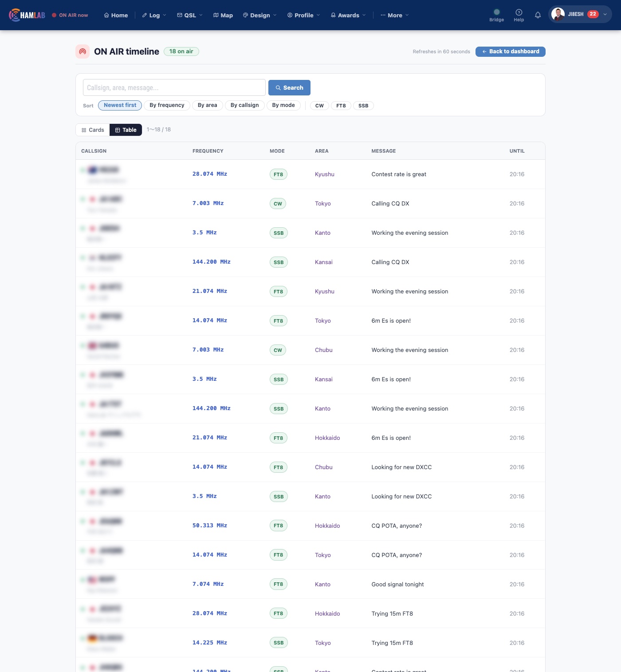The image size is (621, 672).
Task: Click the red 22 notification badge
Action: pos(593,14)
